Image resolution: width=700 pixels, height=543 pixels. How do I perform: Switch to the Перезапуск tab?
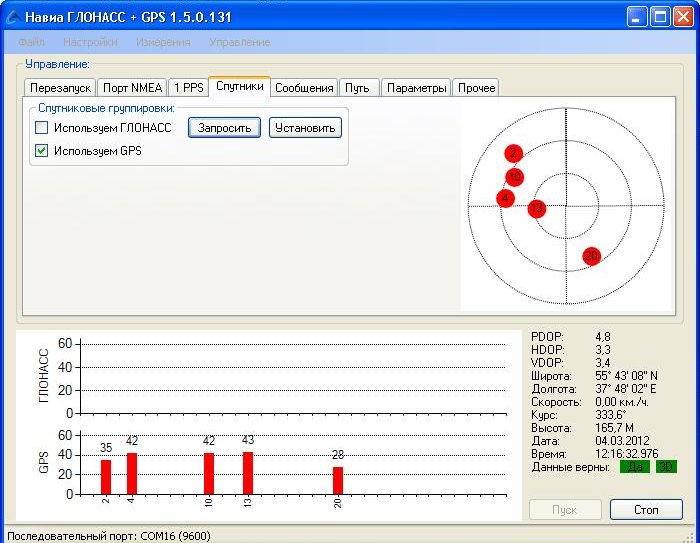(x=60, y=88)
